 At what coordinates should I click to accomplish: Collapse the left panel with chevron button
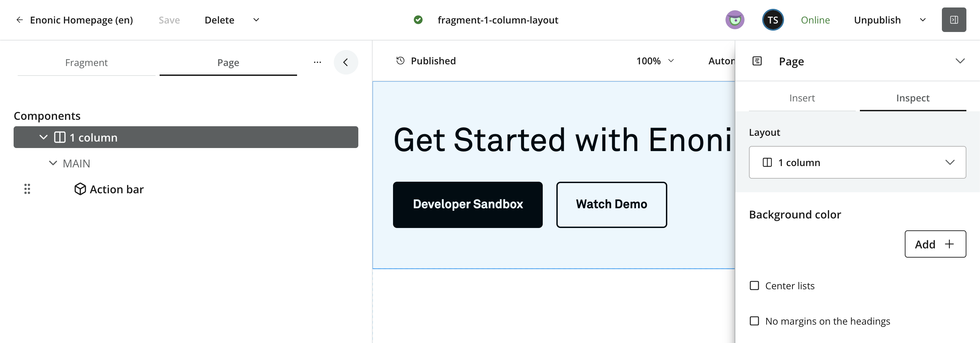pyautogui.click(x=346, y=62)
